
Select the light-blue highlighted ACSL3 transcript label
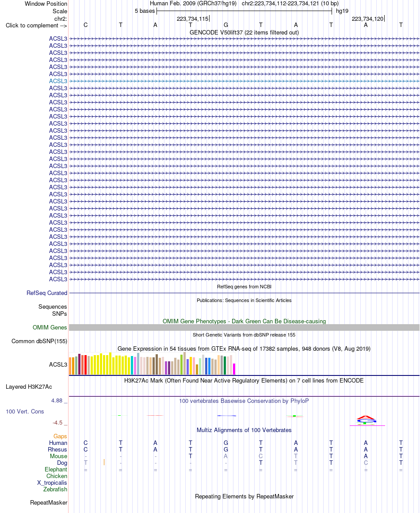coord(58,81)
